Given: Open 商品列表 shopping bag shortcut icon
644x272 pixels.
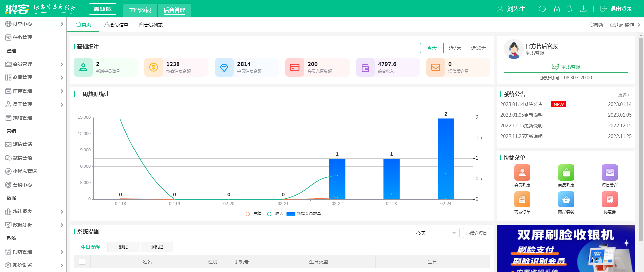Looking at the screenshot, I should [x=566, y=173].
